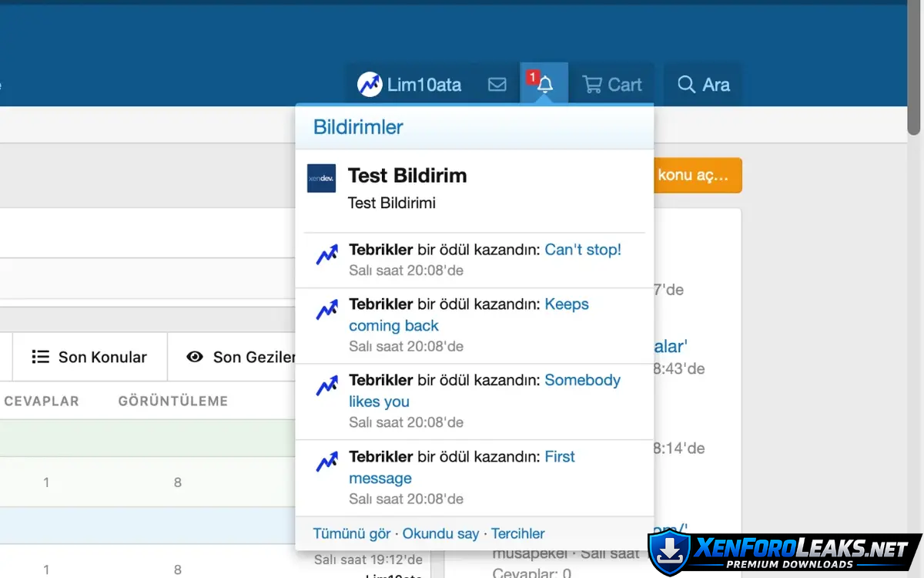This screenshot has width=924, height=578.
Task: Click the Ara search button
Action: tap(703, 84)
